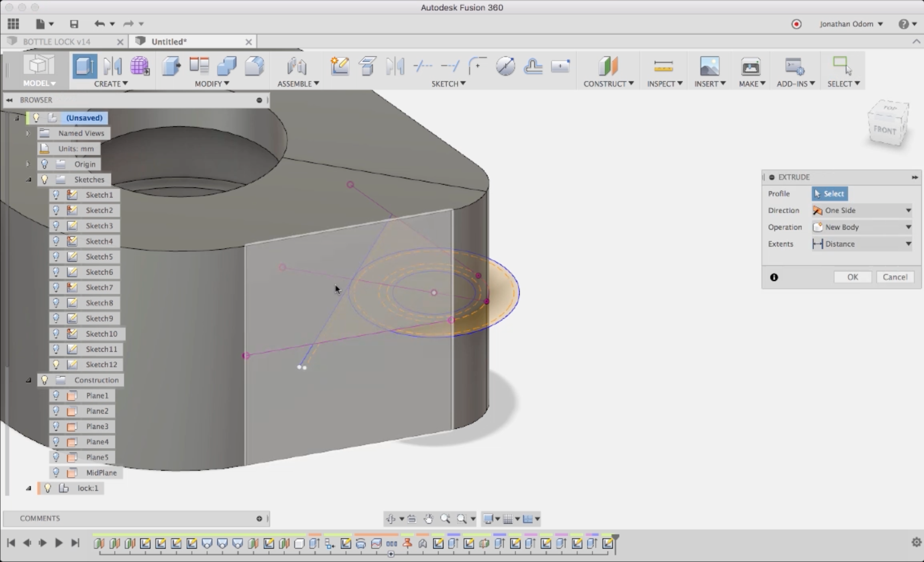Switch to the BOTTLE LOCK v14 tab
This screenshot has width=924, height=562.
pyautogui.click(x=56, y=42)
